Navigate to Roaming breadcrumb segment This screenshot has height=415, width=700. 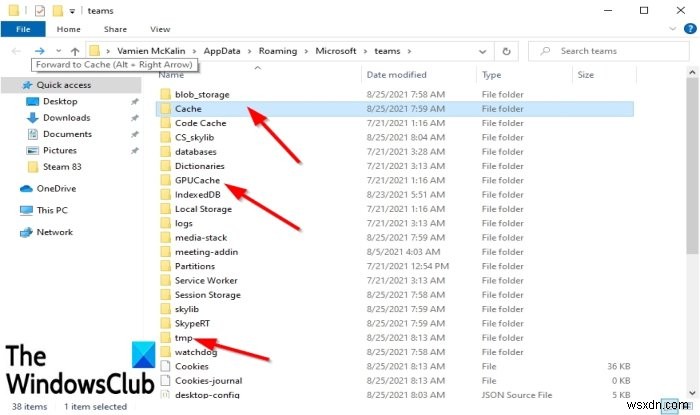(278, 51)
